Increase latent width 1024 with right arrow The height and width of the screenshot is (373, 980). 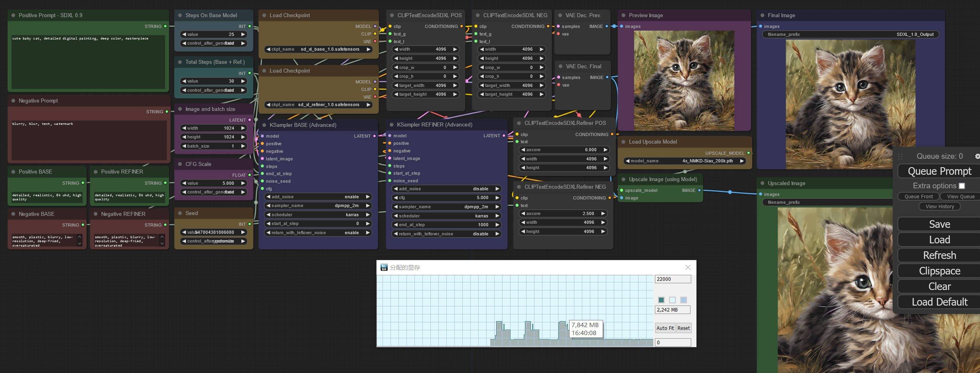pyautogui.click(x=243, y=128)
